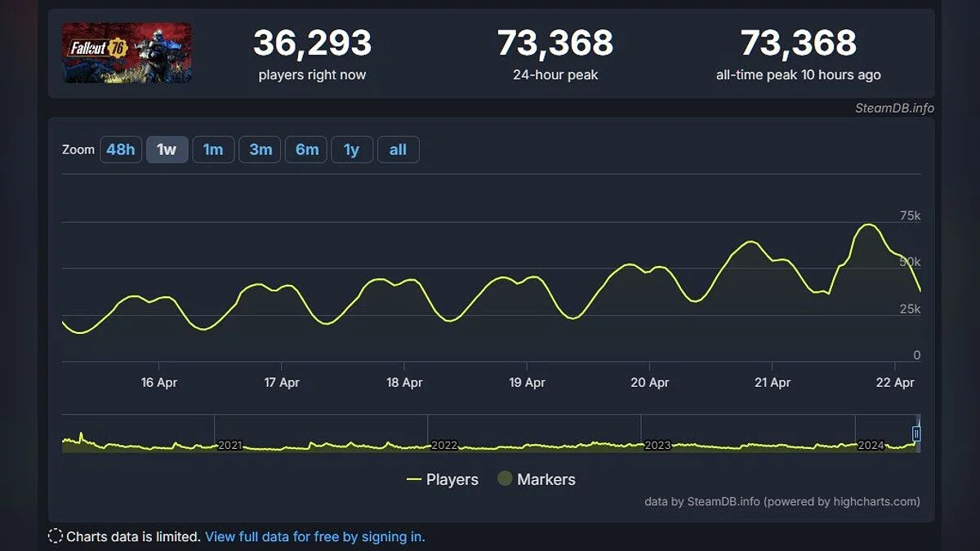Click the '17 Apr' x-axis label

point(282,382)
